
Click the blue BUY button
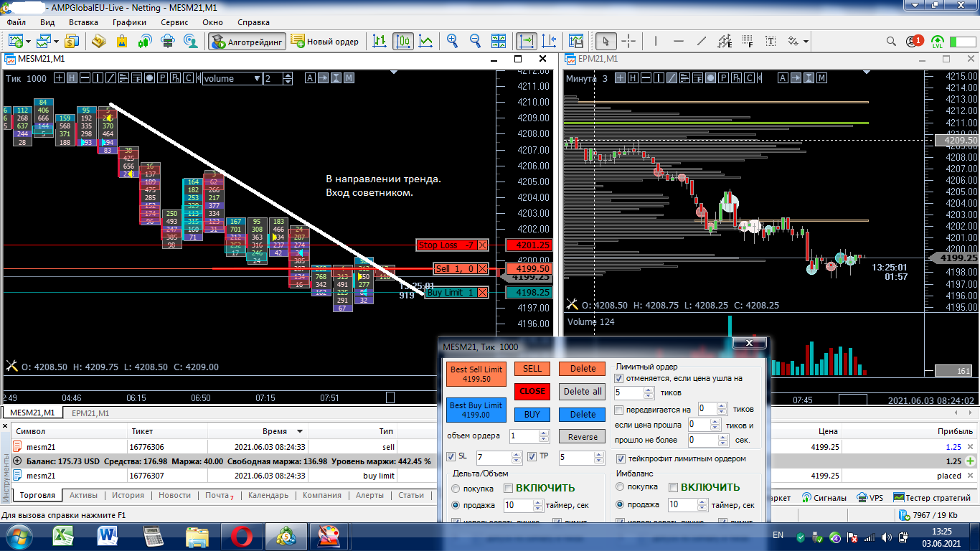tap(532, 415)
